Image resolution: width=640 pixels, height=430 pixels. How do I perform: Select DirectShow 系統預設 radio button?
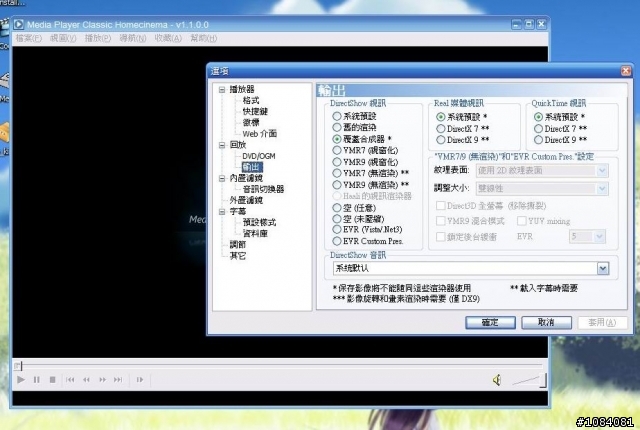point(337,116)
